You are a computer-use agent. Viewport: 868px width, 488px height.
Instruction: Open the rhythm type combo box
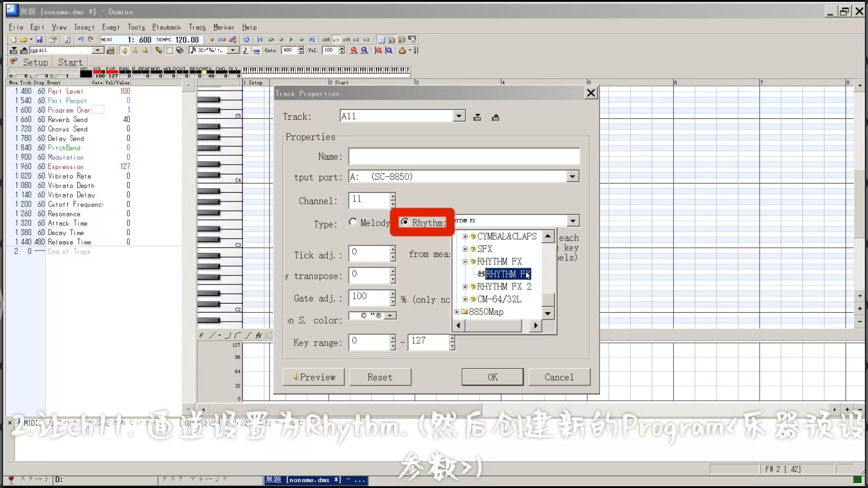tap(573, 221)
